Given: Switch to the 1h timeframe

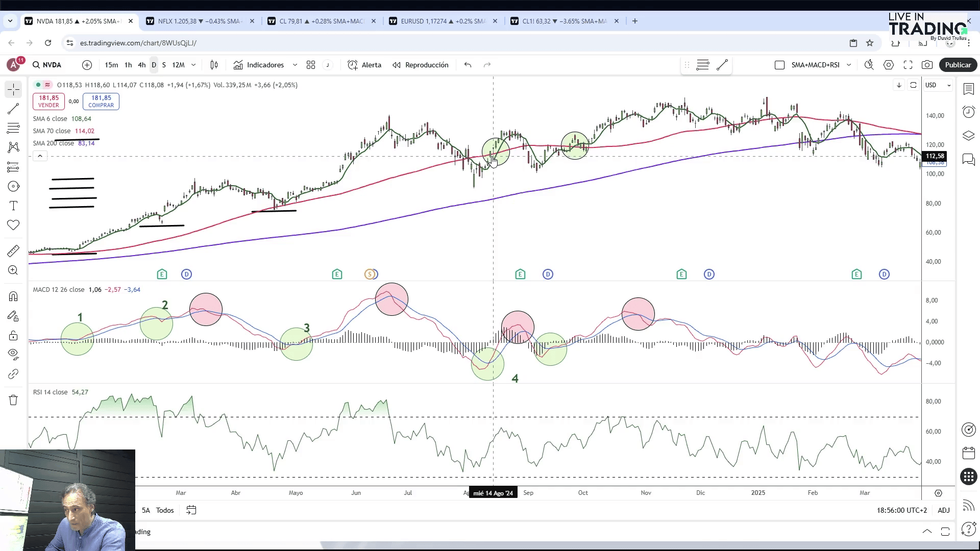Looking at the screenshot, I should (128, 65).
